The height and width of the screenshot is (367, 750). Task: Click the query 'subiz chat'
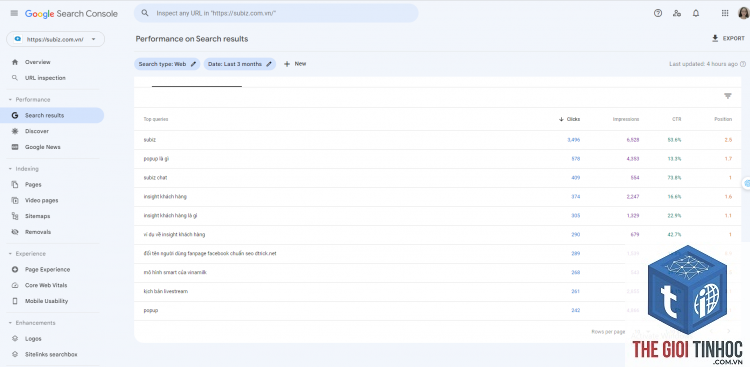coord(155,178)
